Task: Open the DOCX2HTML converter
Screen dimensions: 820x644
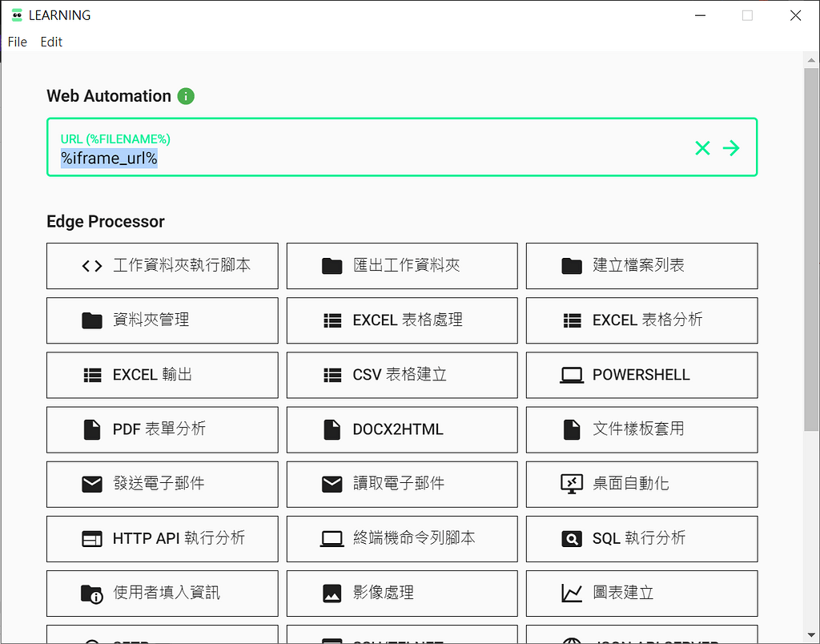Action: [401, 429]
